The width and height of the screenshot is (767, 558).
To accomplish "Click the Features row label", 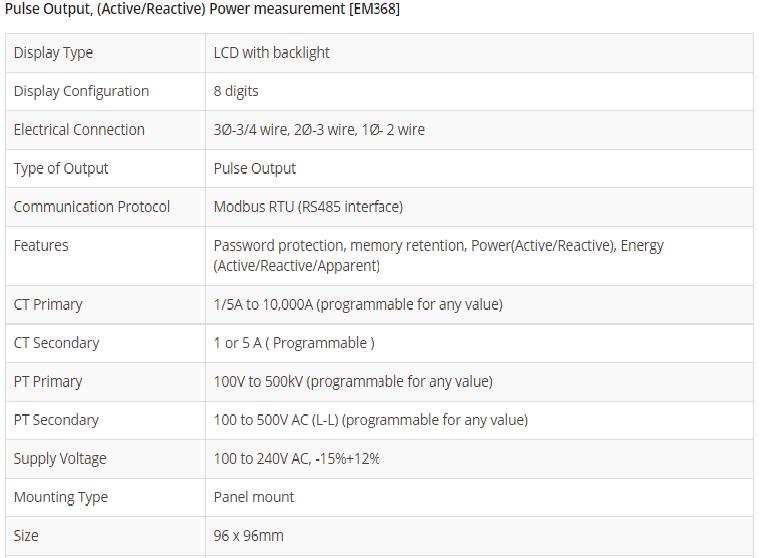I will click(x=41, y=245).
